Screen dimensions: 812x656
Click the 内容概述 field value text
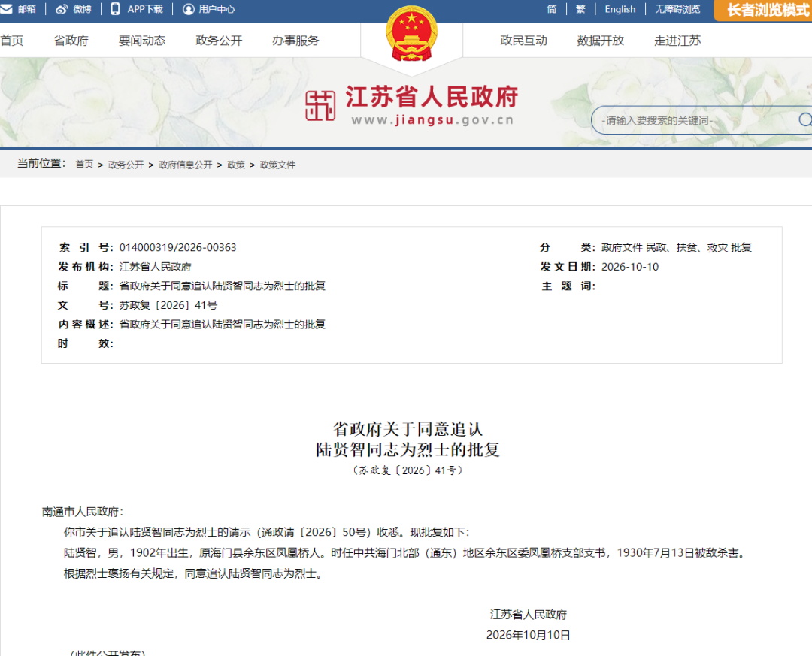pos(222,324)
